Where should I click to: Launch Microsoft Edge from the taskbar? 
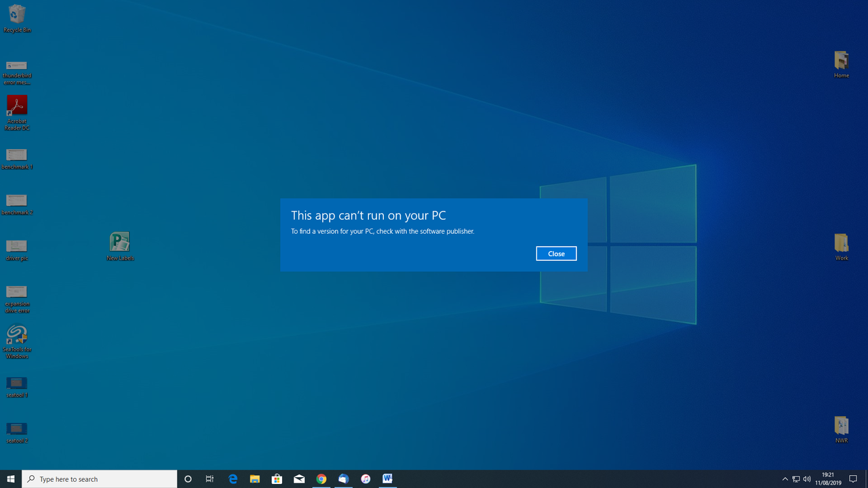click(233, 479)
